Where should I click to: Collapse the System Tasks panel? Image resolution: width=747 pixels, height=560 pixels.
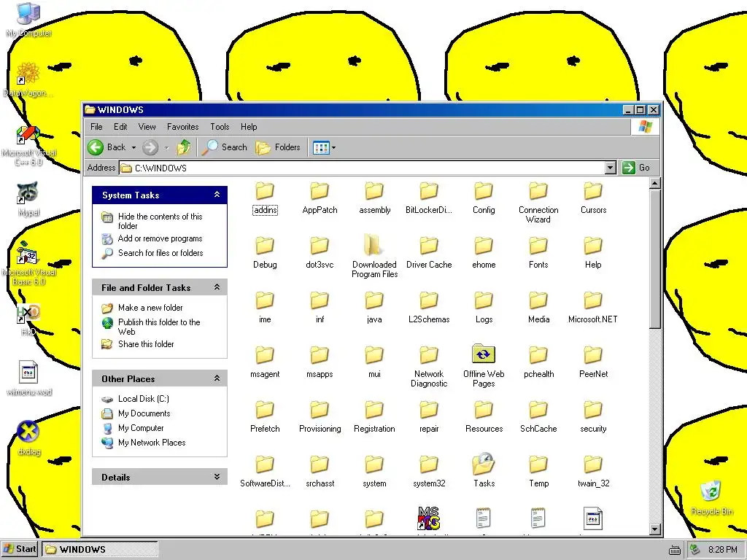[217, 195]
